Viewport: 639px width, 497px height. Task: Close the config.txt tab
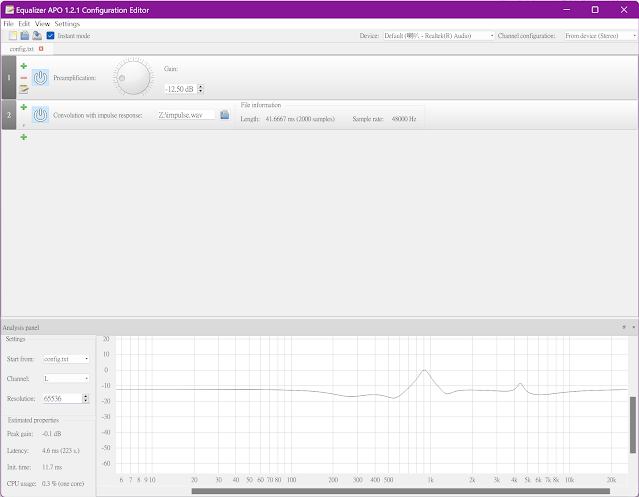pos(41,49)
